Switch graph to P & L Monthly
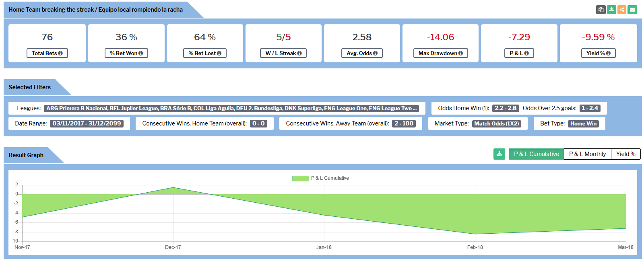This screenshot has width=644, height=261. point(587,154)
